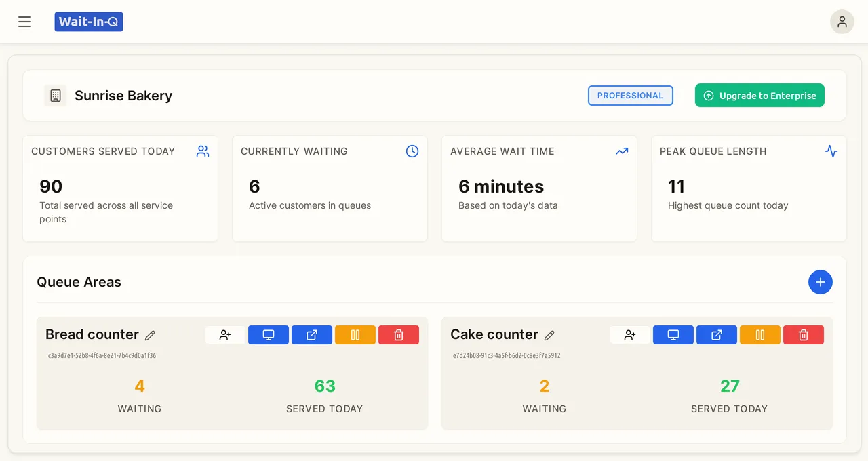Click Highest queue count today text
This screenshot has height=461, width=868.
point(728,205)
